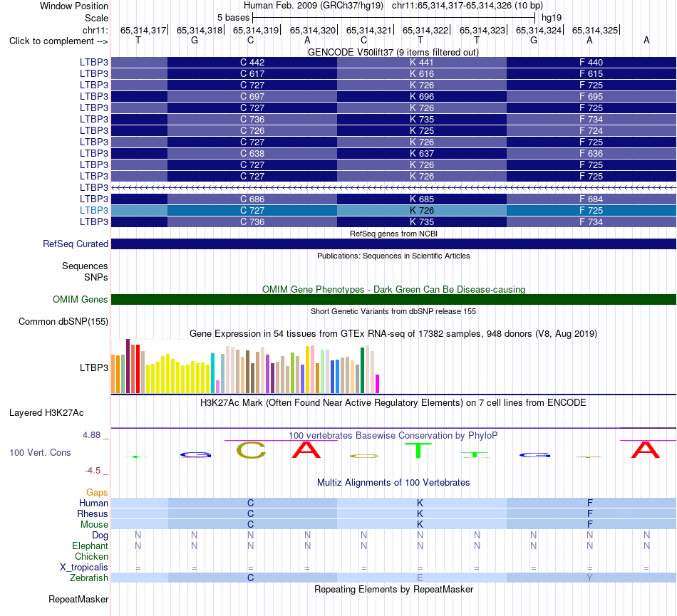Click K 726 in the light-blue highlighted transcript

(421, 211)
